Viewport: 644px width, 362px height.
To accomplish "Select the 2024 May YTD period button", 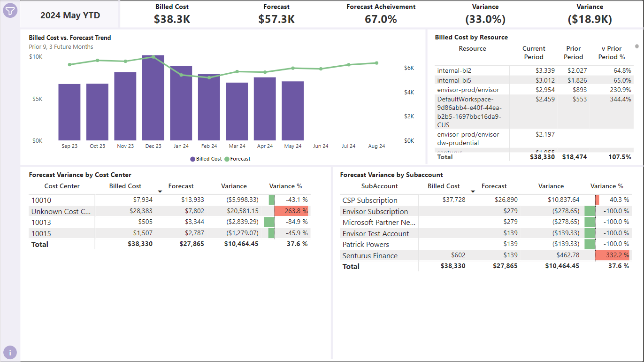I will [70, 15].
